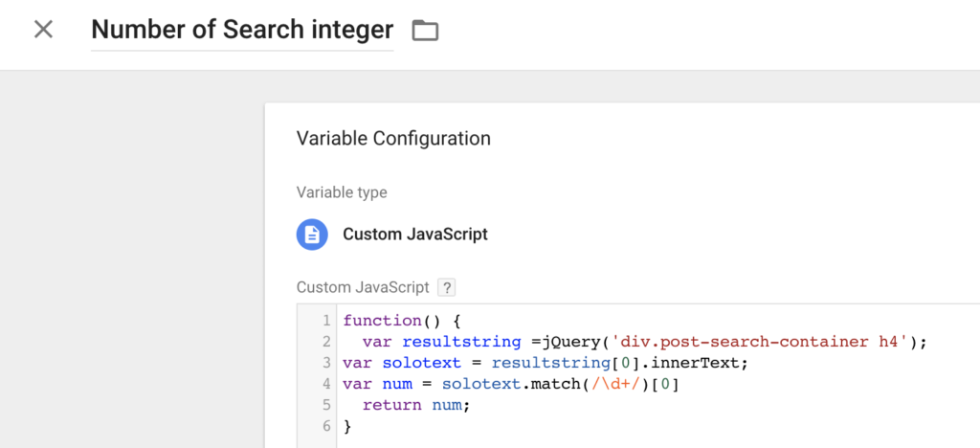Close the variable editor with X
This screenshot has height=448, width=980.
(43, 30)
